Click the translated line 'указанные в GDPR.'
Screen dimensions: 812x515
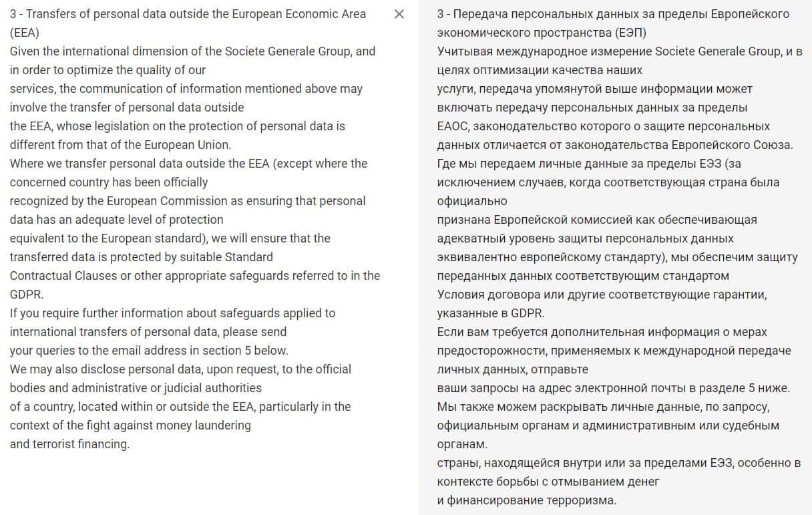[x=491, y=313]
